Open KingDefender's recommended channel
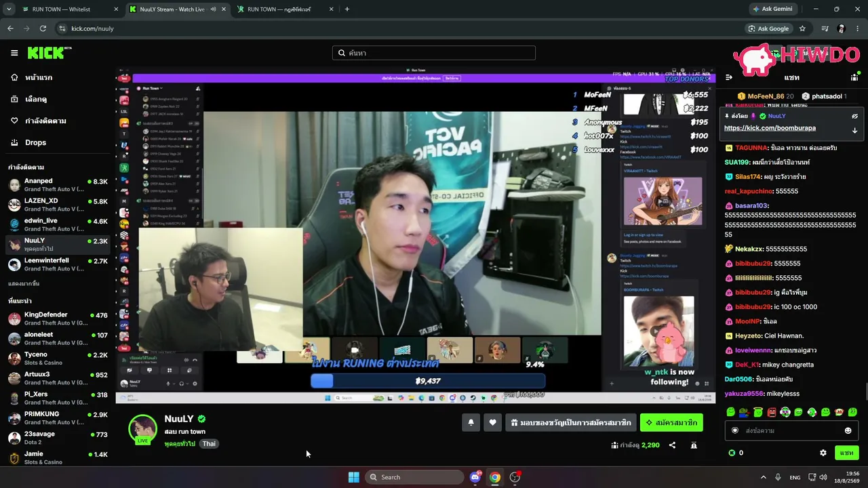This screenshot has width=868, height=488. tap(58, 319)
